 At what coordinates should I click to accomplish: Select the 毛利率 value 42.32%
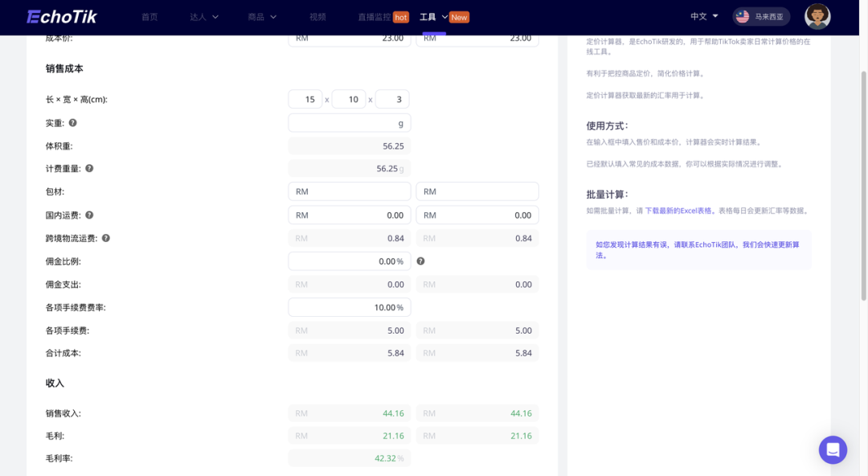pos(389,458)
